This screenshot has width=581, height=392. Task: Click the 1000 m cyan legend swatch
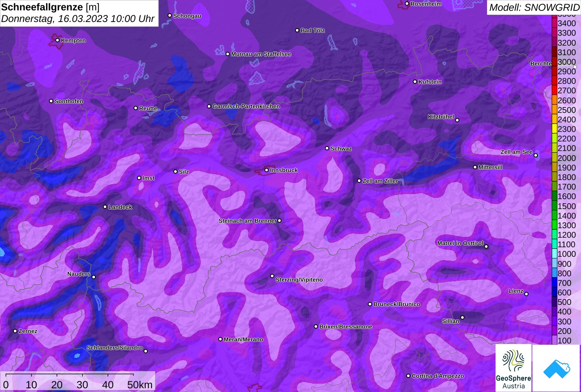pyautogui.click(x=554, y=254)
